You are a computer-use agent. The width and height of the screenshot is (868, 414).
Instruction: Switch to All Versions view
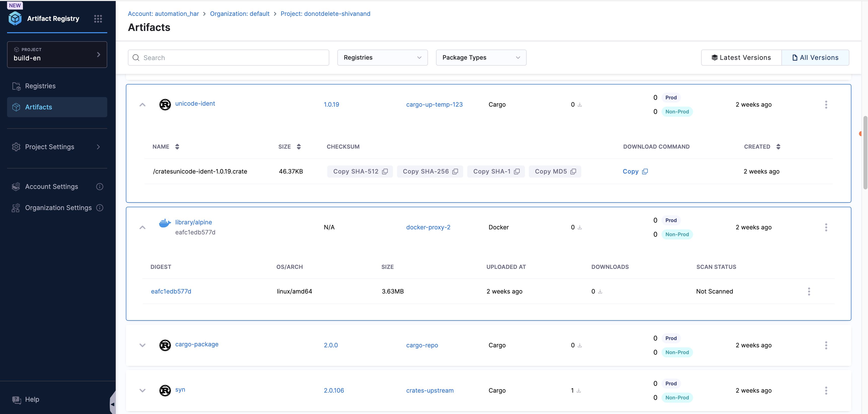(815, 57)
